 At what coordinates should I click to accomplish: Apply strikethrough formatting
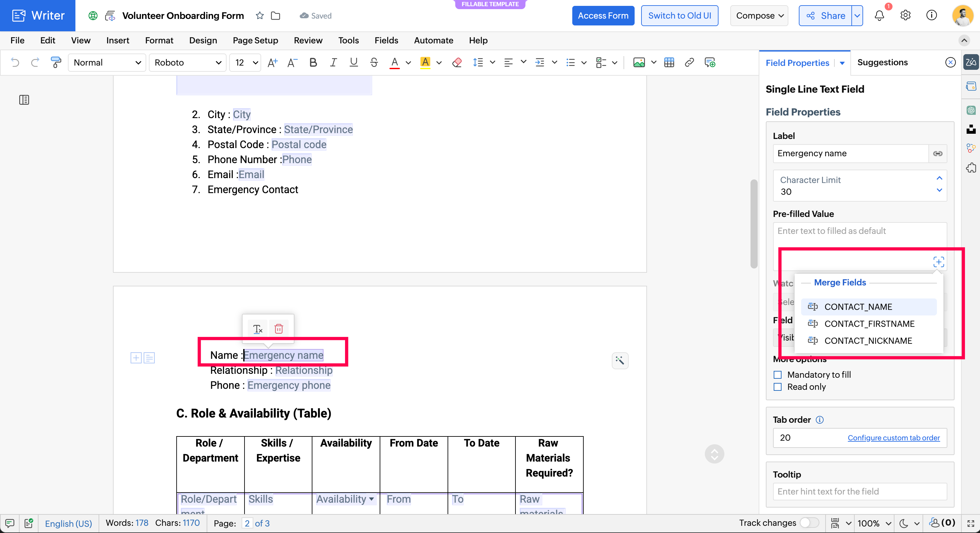coord(373,62)
